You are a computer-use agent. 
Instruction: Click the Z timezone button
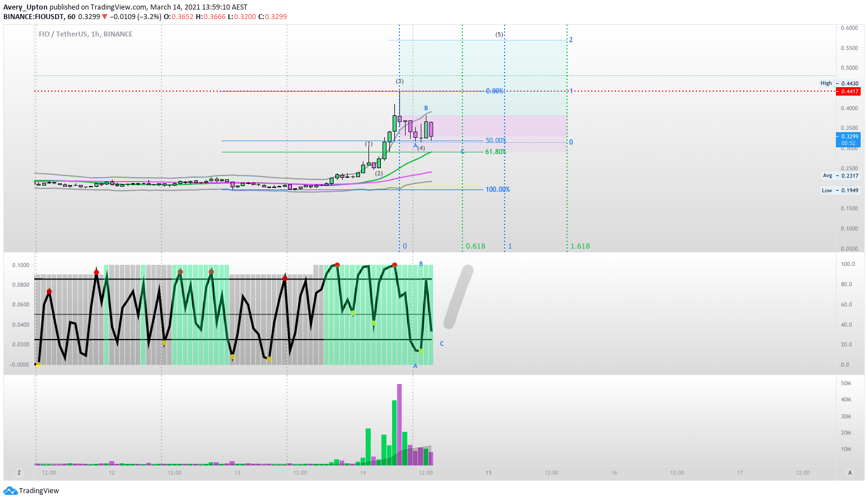point(19,473)
